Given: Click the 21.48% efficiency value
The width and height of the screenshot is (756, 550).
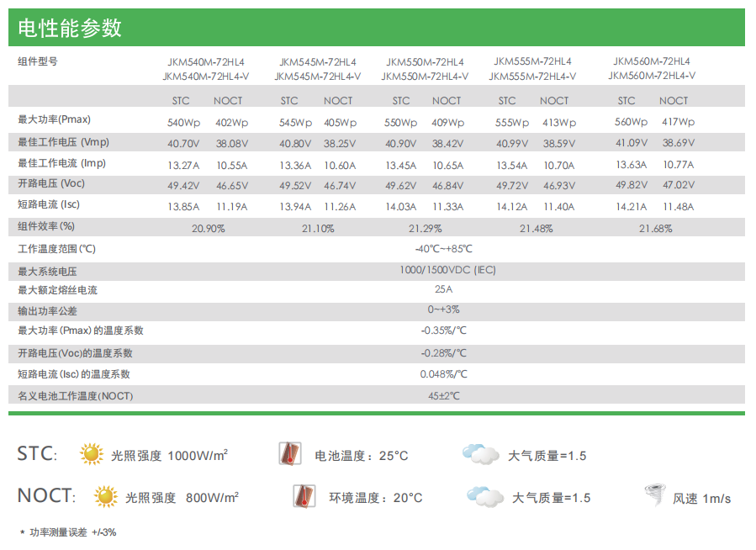Looking at the screenshot, I should tap(537, 229).
